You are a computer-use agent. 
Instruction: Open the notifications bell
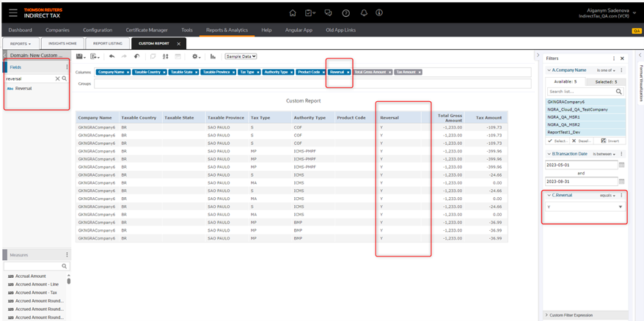pos(365,12)
